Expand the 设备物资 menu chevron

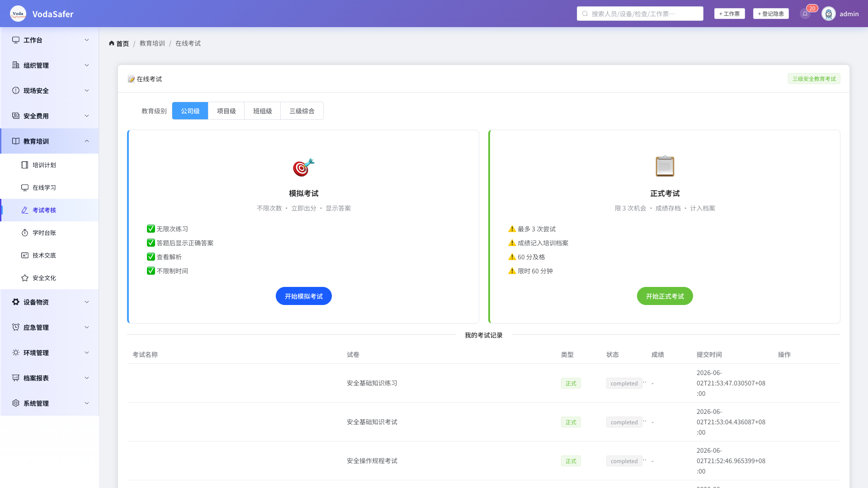[87, 302]
